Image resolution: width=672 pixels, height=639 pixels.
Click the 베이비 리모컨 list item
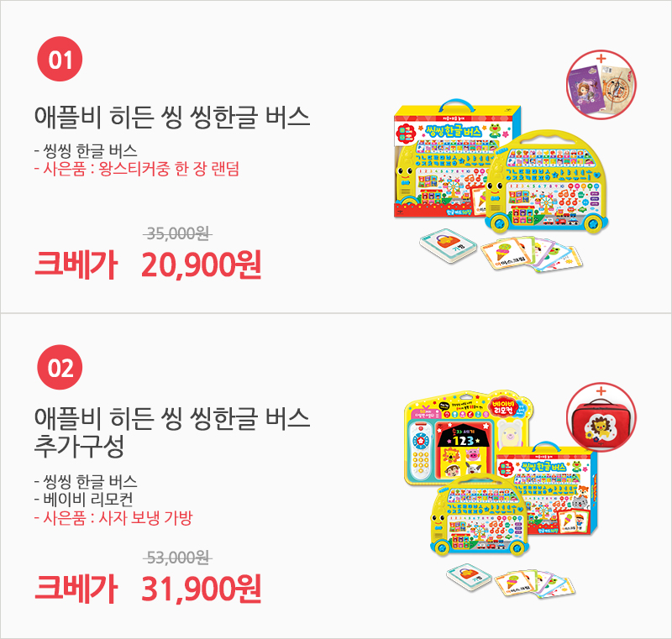pyautogui.click(x=84, y=500)
